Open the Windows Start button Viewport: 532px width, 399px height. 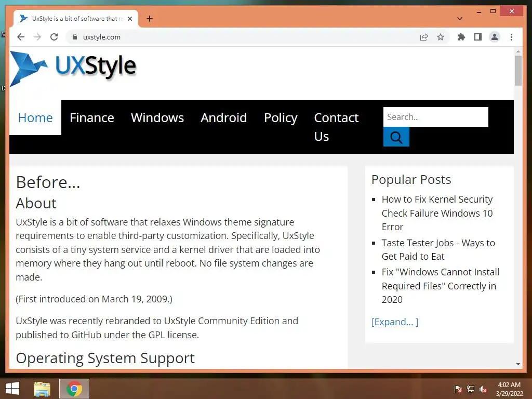coord(12,389)
